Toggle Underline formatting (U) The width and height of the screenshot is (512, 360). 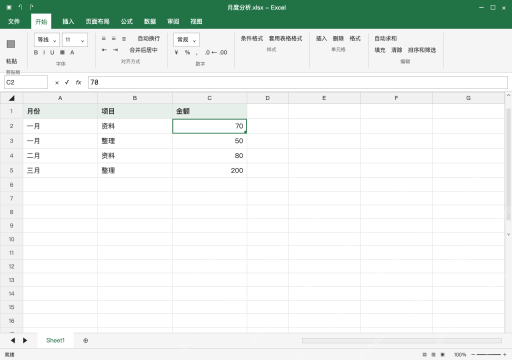click(x=52, y=52)
